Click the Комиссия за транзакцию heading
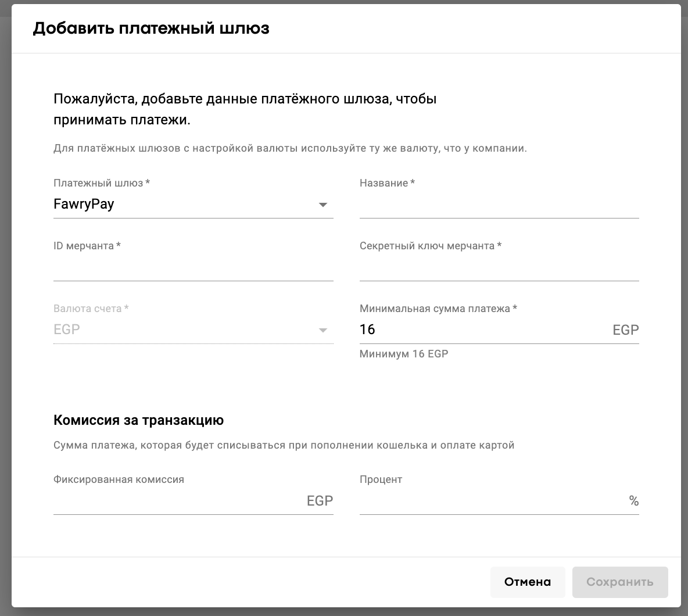This screenshot has width=688, height=616. (138, 420)
